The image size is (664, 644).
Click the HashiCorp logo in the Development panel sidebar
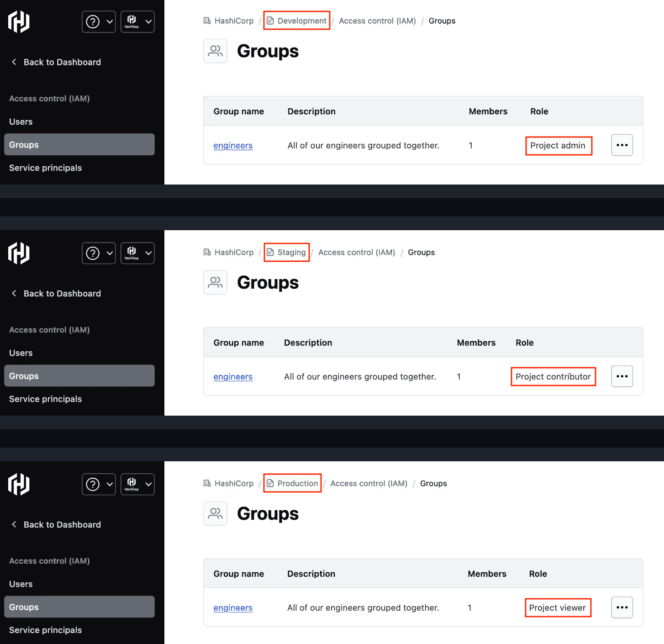click(x=19, y=21)
